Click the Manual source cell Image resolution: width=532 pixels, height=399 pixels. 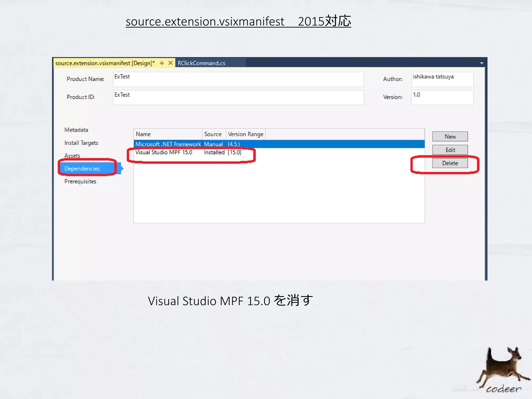[213, 144]
